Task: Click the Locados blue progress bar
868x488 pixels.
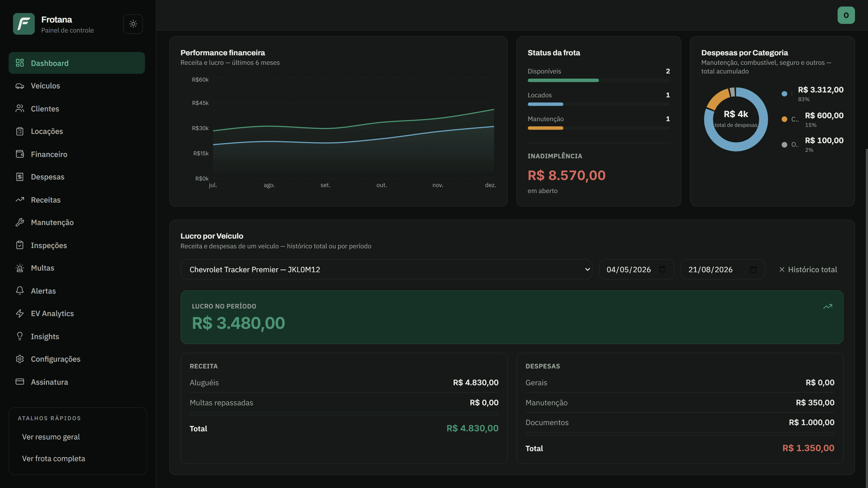Action: tap(545, 104)
